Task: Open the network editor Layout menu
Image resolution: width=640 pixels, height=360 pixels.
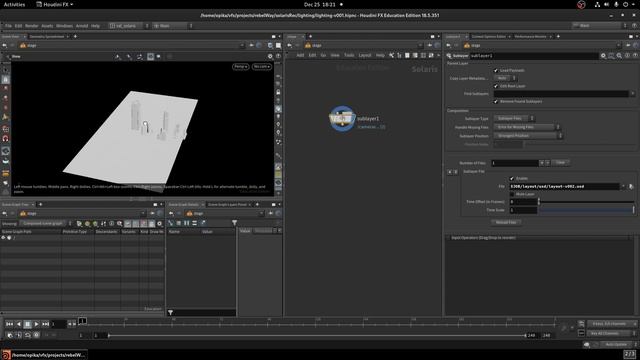Action: pyautogui.click(x=365, y=55)
